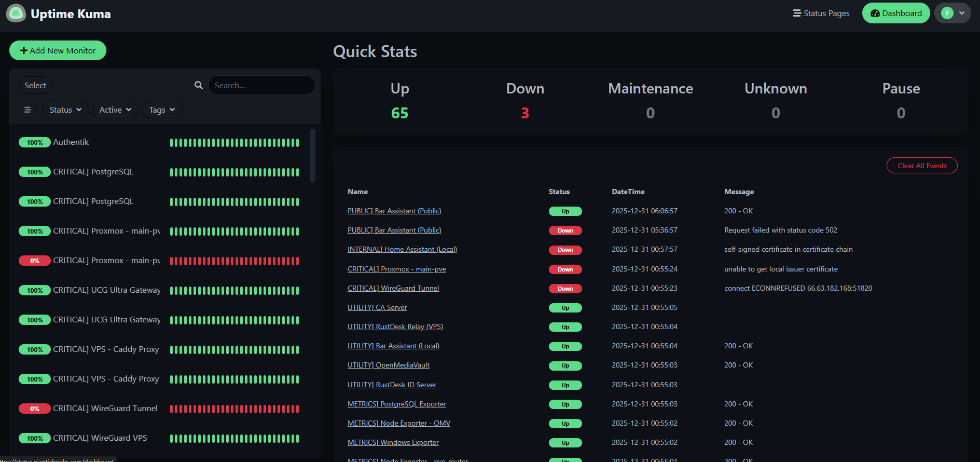Click the Clear All Events button
Screen dimensions: 980x462
922,166
